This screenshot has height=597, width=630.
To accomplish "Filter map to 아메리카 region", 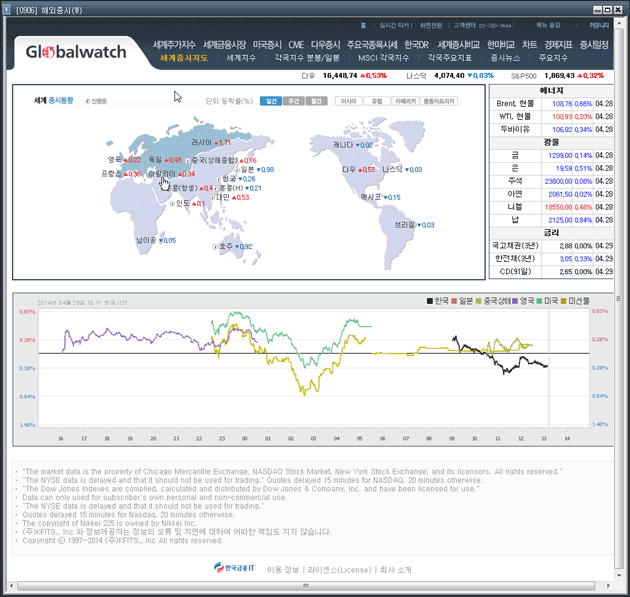I will click(x=405, y=101).
